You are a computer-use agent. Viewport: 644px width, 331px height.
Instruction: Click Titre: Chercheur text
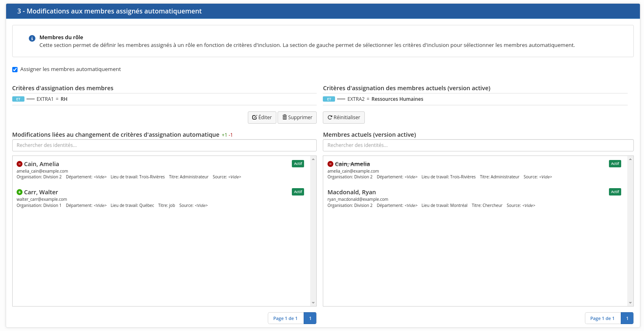(x=487, y=206)
